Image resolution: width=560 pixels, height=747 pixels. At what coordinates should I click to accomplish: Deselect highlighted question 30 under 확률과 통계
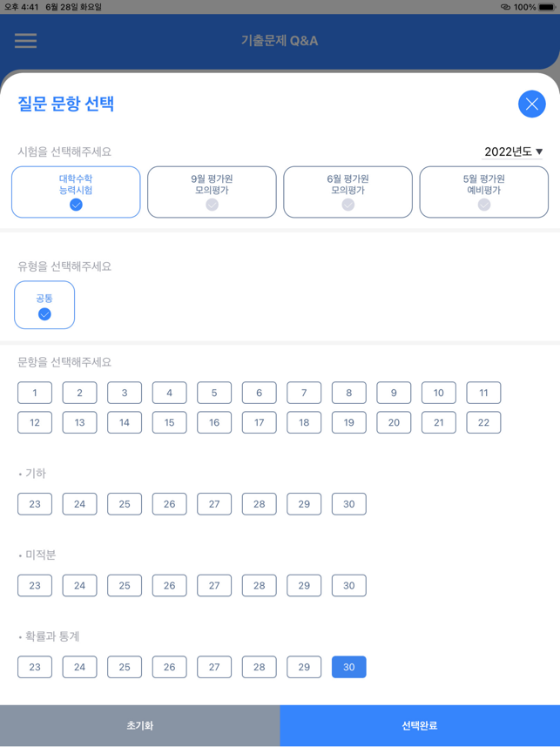click(x=349, y=667)
